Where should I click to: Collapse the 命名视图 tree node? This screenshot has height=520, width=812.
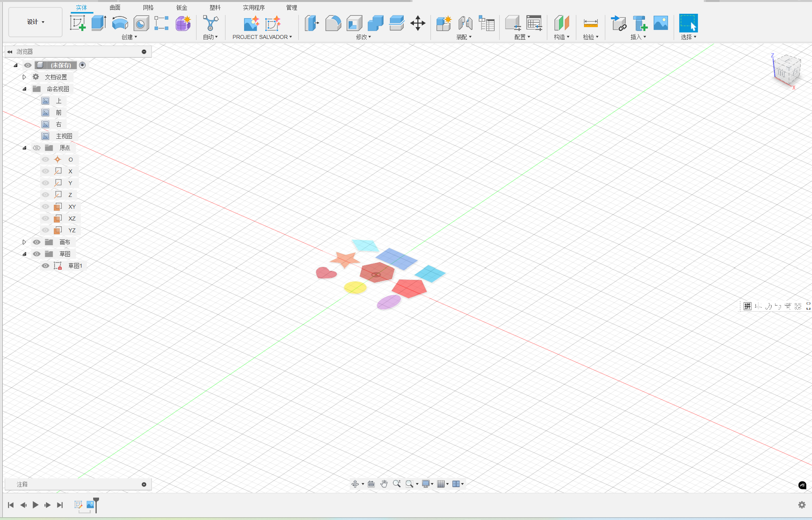point(24,89)
